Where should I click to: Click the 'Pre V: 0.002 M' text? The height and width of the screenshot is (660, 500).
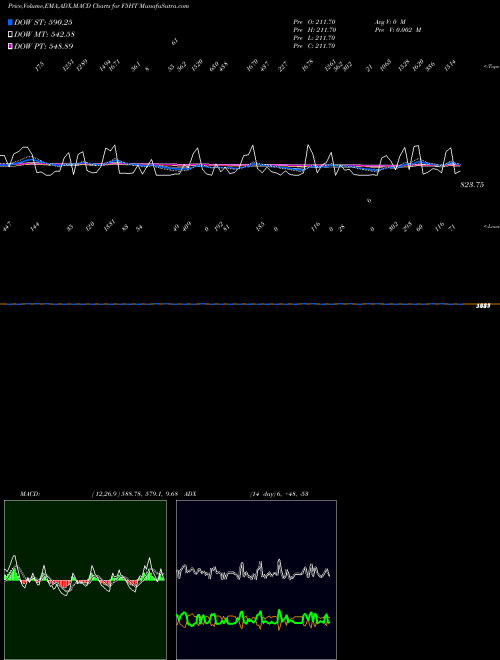tap(398, 30)
